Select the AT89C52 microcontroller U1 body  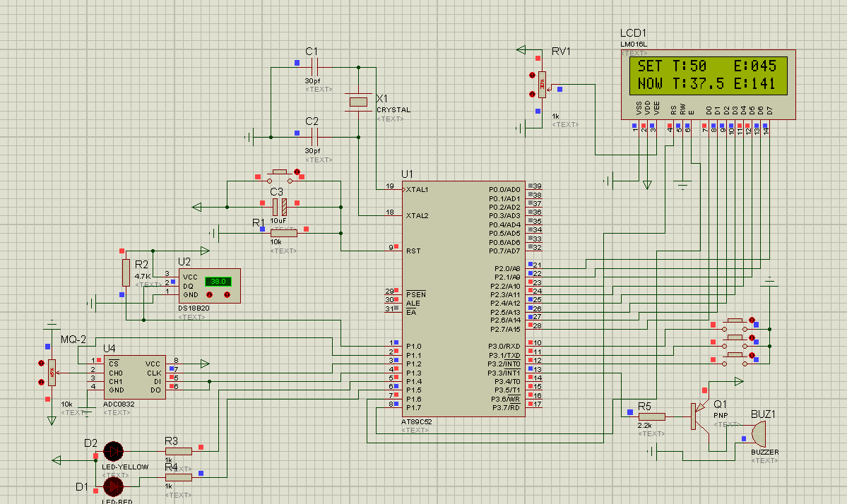tap(463, 299)
